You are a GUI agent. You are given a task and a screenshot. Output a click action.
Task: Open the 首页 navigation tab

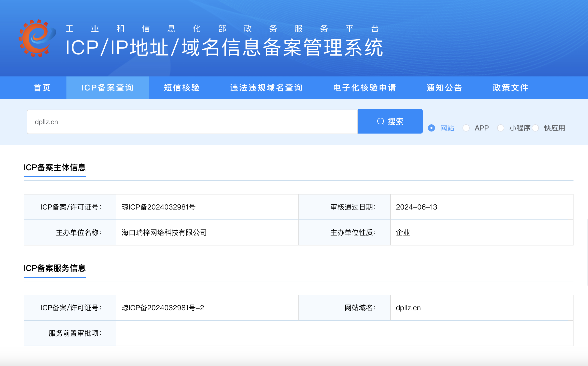point(42,88)
